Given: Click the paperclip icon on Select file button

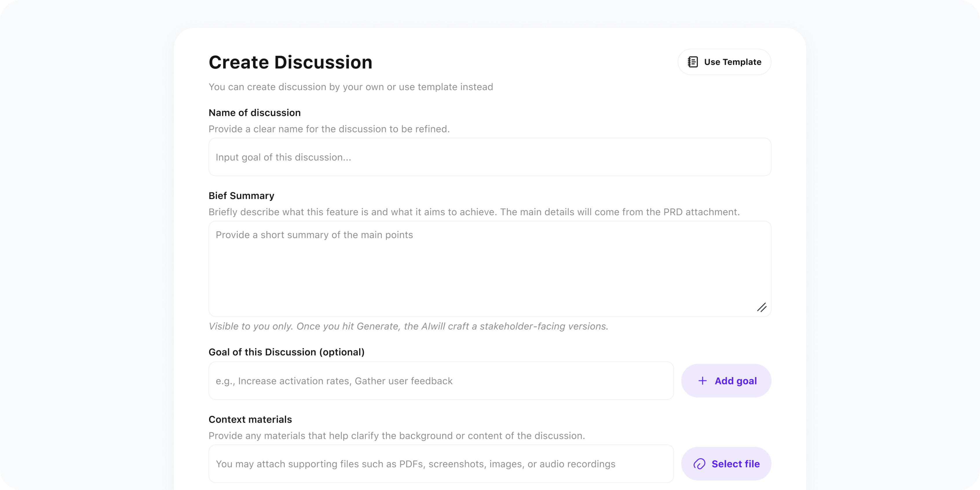Looking at the screenshot, I should tap(700, 464).
